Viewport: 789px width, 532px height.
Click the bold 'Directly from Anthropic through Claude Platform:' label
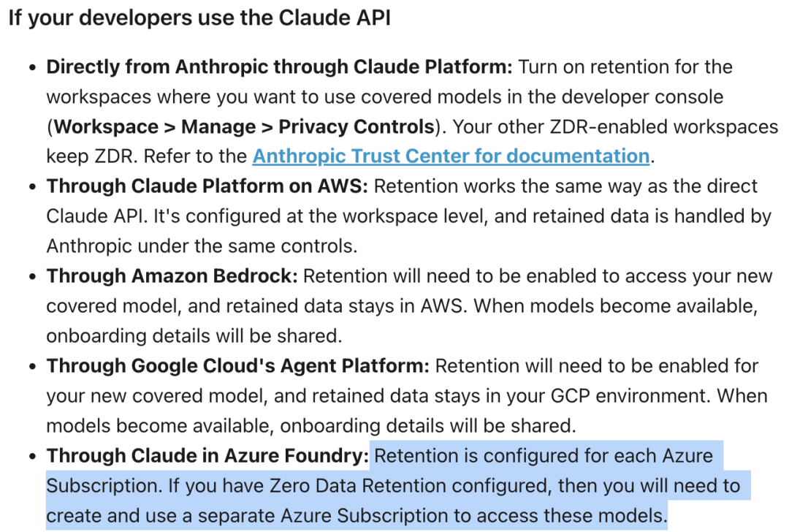point(279,66)
